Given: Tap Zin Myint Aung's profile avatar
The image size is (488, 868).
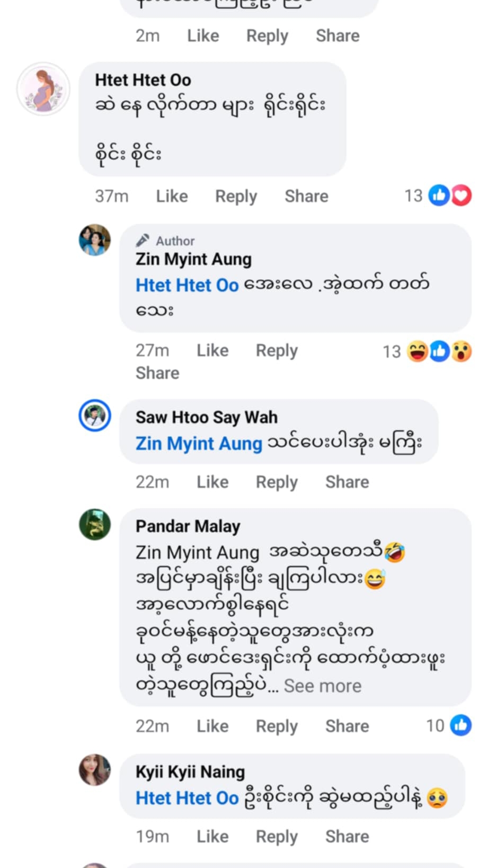Looking at the screenshot, I should pos(95,240).
